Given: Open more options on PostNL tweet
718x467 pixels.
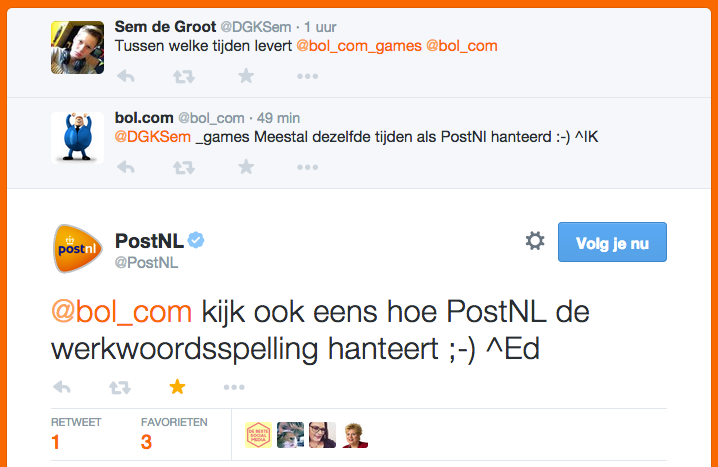Looking at the screenshot, I should pyautogui.click(x=235, y=387).
